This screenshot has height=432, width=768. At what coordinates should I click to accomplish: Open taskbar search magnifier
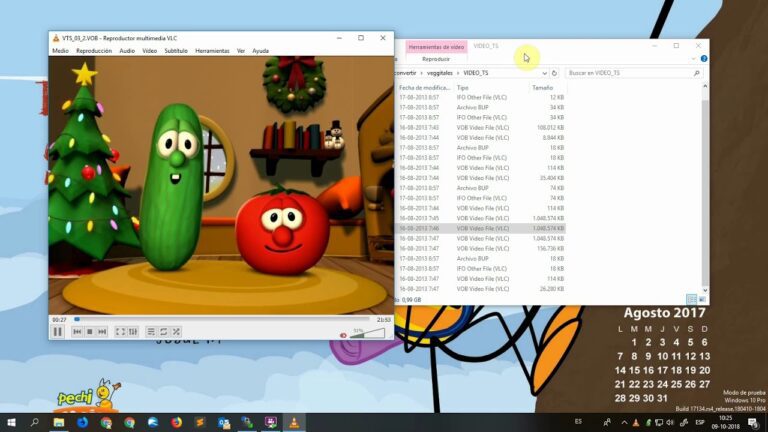(x=34, y=422)
